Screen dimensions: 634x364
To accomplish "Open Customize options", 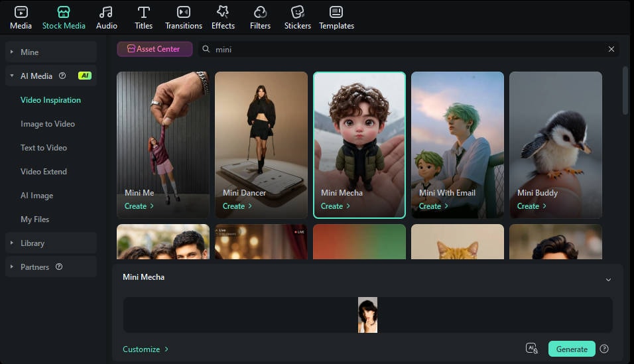I will 145,349.
